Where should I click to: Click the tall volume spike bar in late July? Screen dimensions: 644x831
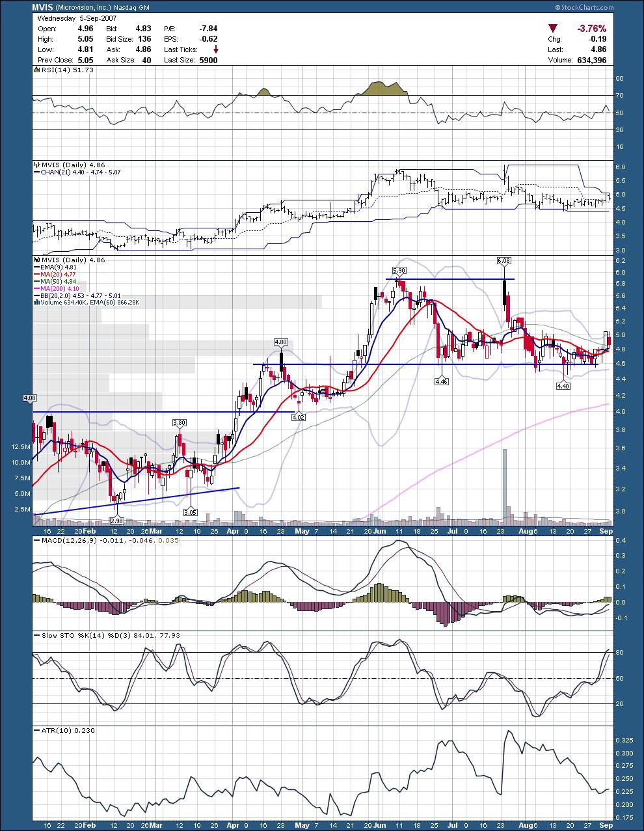click(x=503, y=487)
